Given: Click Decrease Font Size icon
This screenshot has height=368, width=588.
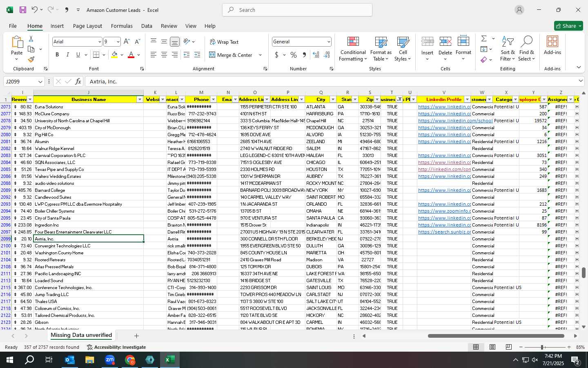Looking at the screenshot, I should point(137,42).
